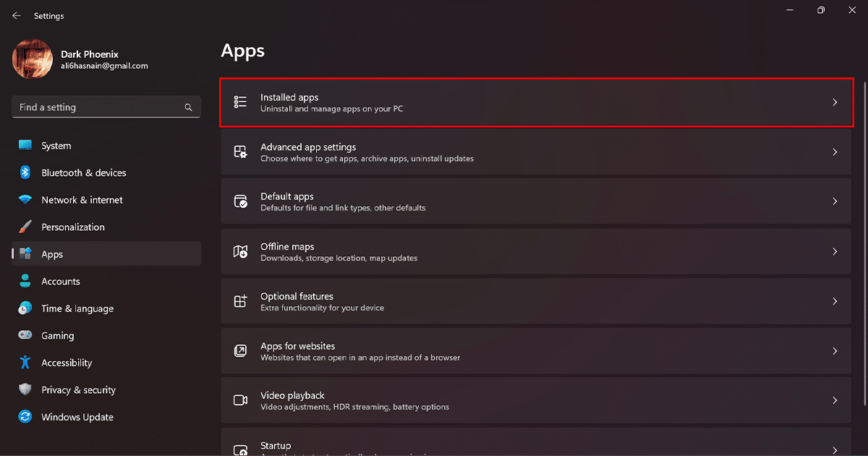Expand Installed apps with its chevron
868x456 pixels.
(x=835, y=102)
